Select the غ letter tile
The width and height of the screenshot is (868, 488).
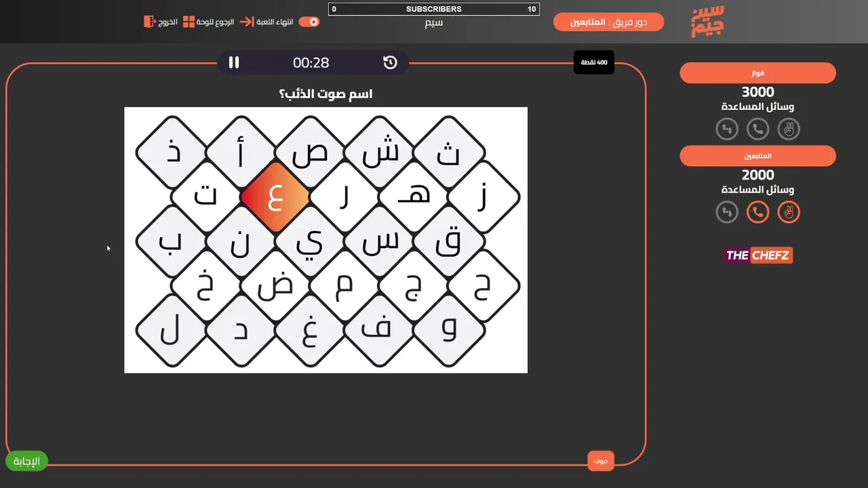(310, 331)
